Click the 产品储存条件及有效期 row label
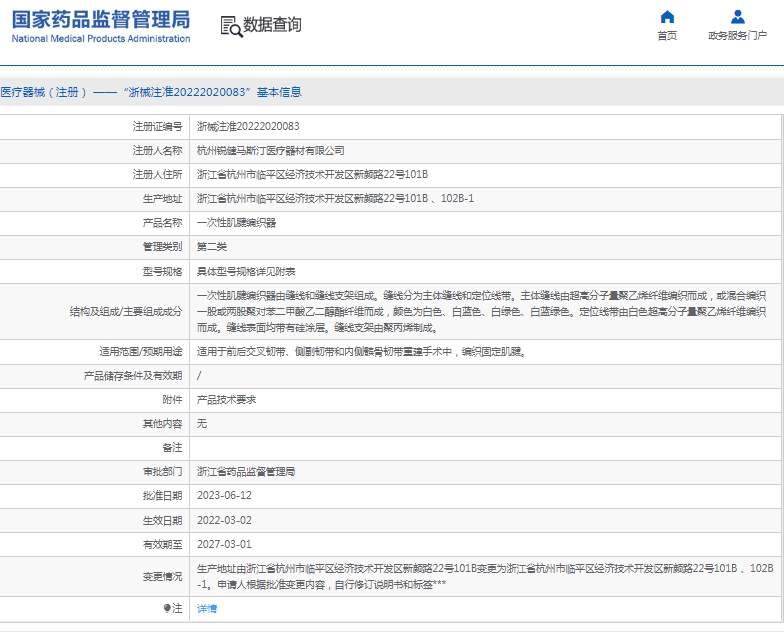This screenshot has width=784, height=632. 133,376
